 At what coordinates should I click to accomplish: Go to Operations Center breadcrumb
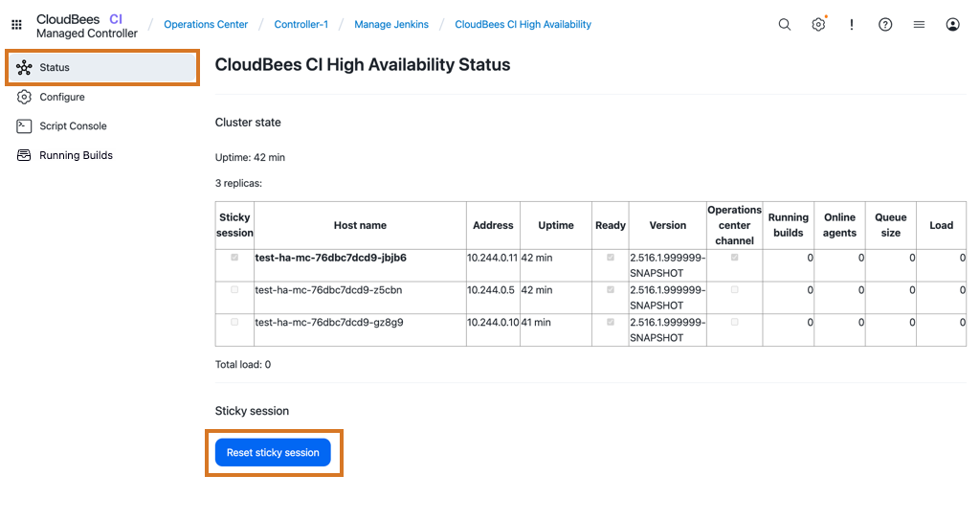206,25
